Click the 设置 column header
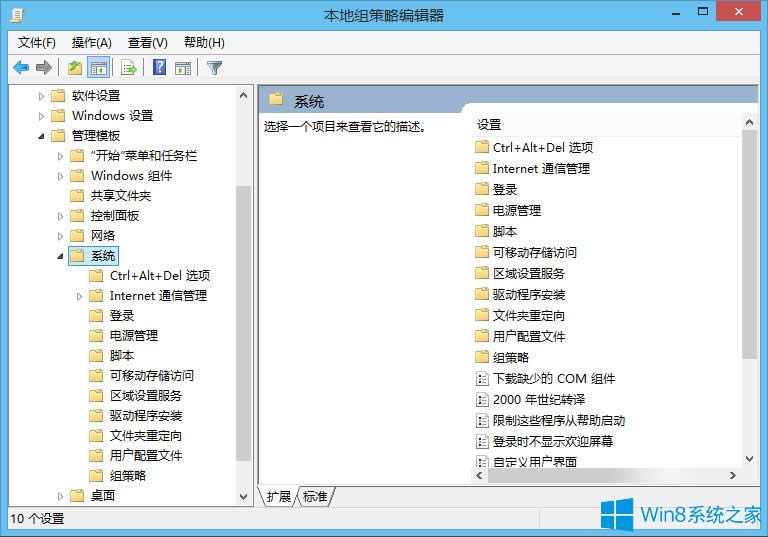768x537 pixels. coord(489,125)
